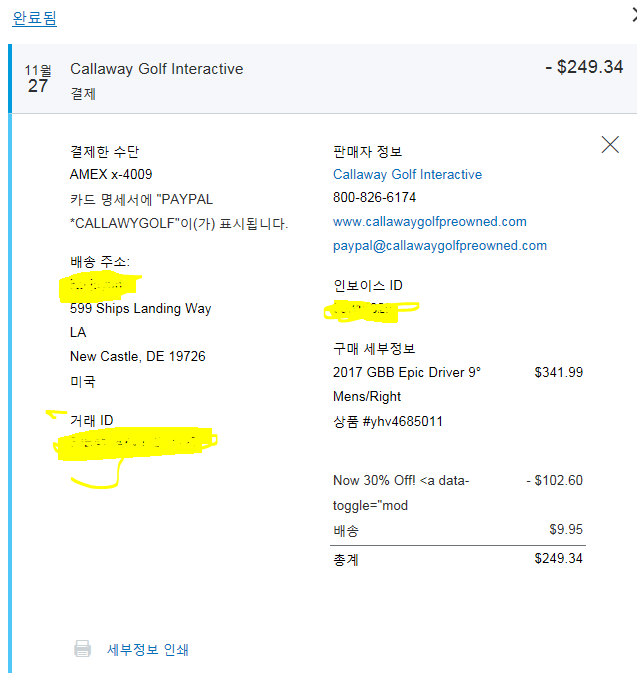Close the transaction details panel

(x=610, y=145)
